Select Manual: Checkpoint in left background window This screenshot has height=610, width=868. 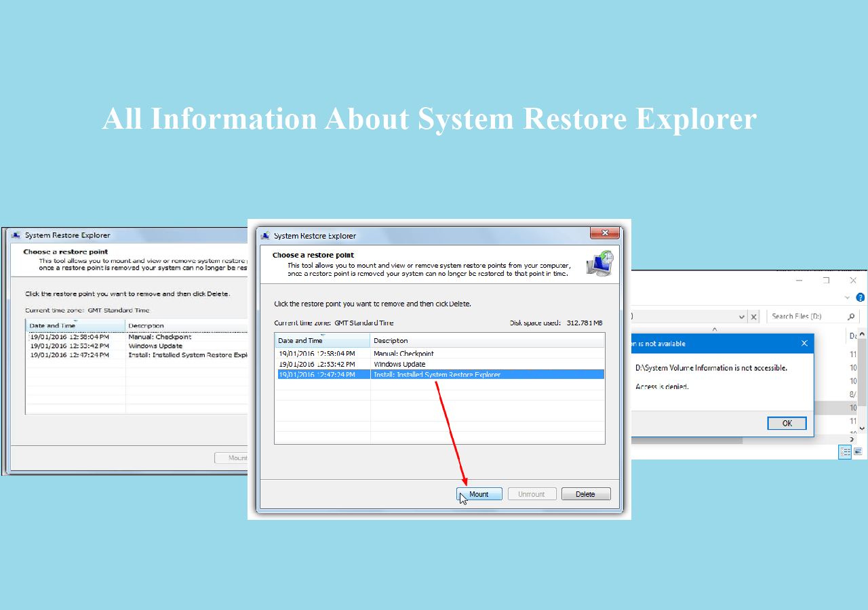pyautogui.click(x=160, y=337)
